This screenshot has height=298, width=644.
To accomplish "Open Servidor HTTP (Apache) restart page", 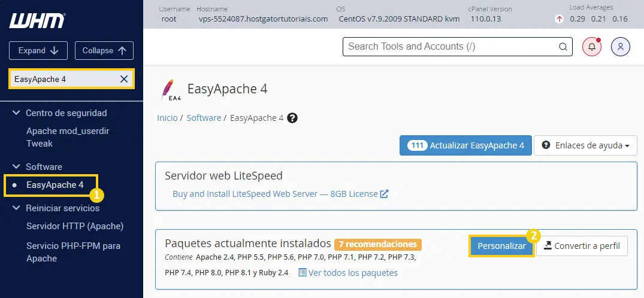I will pos(75,226).
